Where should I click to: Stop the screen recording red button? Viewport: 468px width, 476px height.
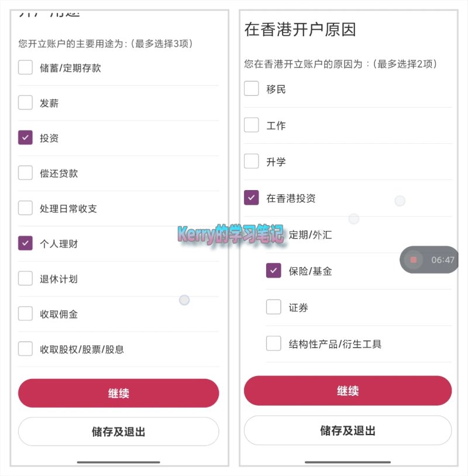[413, 260]
